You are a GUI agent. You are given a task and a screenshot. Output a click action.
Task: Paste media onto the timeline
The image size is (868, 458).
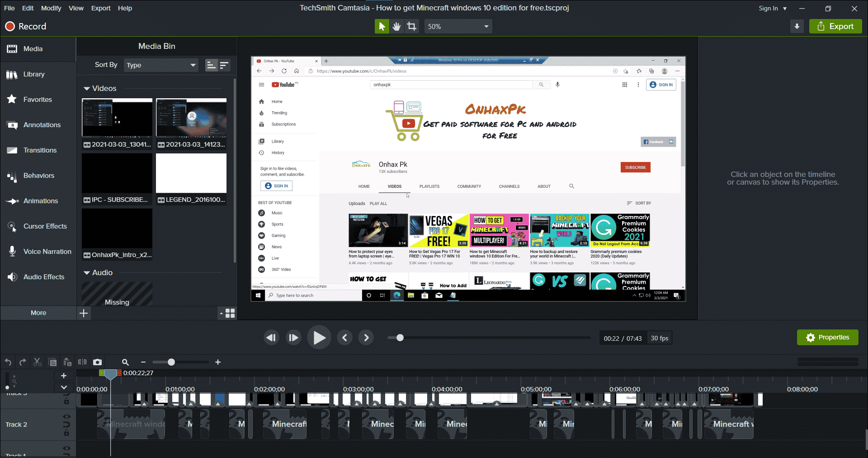tap(67, 362)
